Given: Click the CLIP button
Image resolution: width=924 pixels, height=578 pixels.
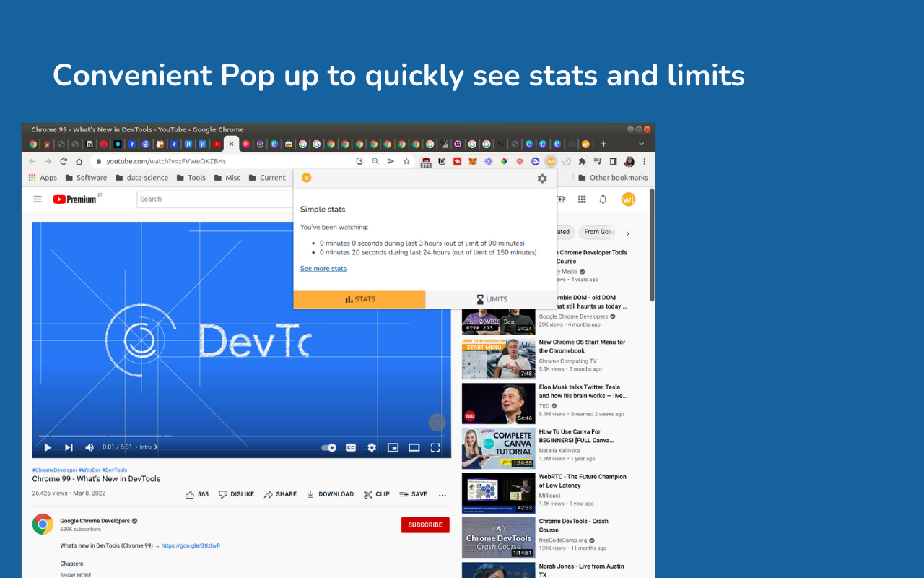Looking at the screenshot, I should 377,495.
